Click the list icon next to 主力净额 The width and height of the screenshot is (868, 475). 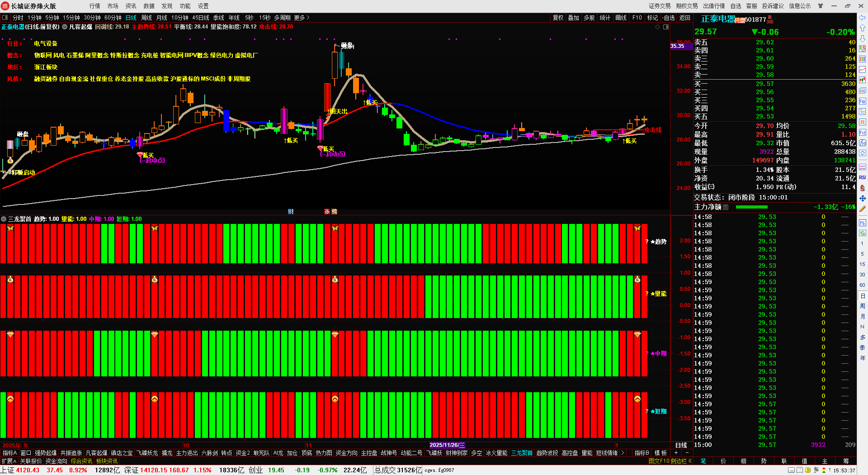(x=726, y=207)
